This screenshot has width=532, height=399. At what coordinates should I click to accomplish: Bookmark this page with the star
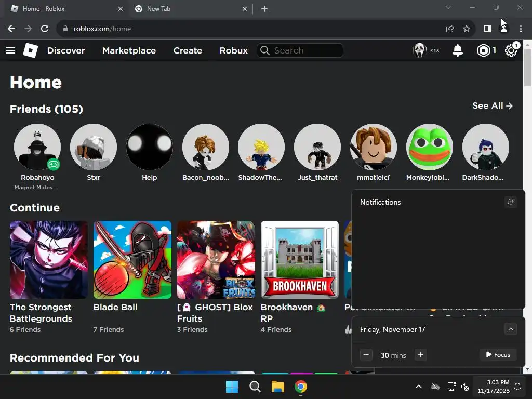467,29
